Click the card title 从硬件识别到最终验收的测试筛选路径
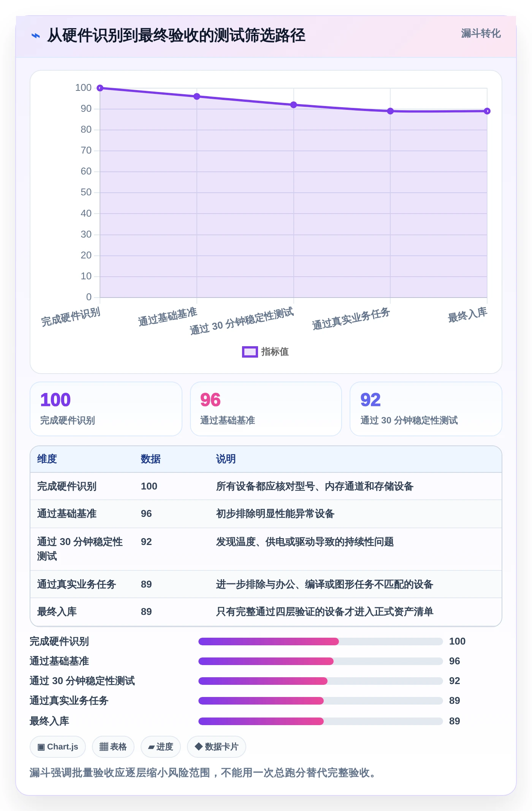 176,36
